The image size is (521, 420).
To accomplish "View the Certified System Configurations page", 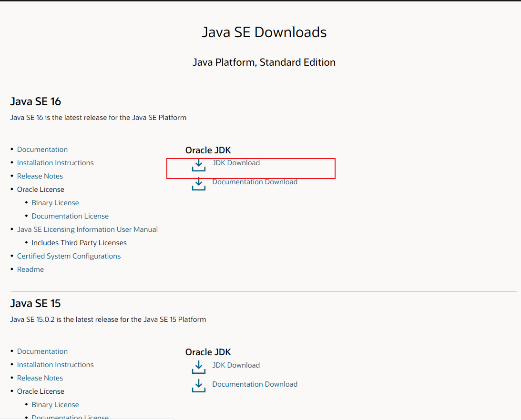I will (x=69, y=256).
